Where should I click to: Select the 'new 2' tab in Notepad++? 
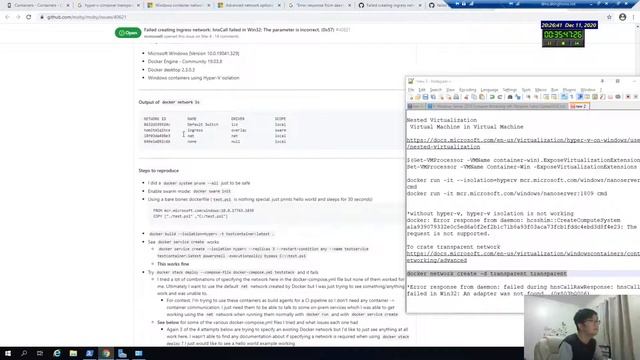click(579, 107)
